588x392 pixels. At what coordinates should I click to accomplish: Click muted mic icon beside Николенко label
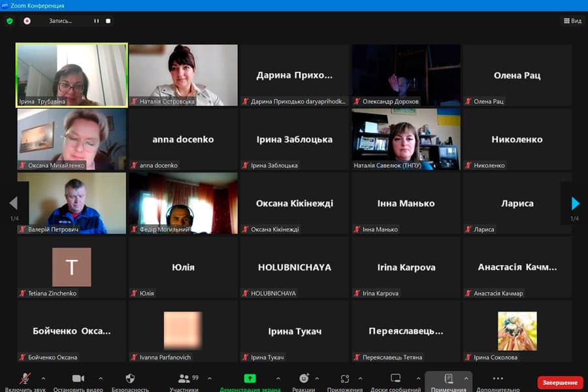click(468, 165)
